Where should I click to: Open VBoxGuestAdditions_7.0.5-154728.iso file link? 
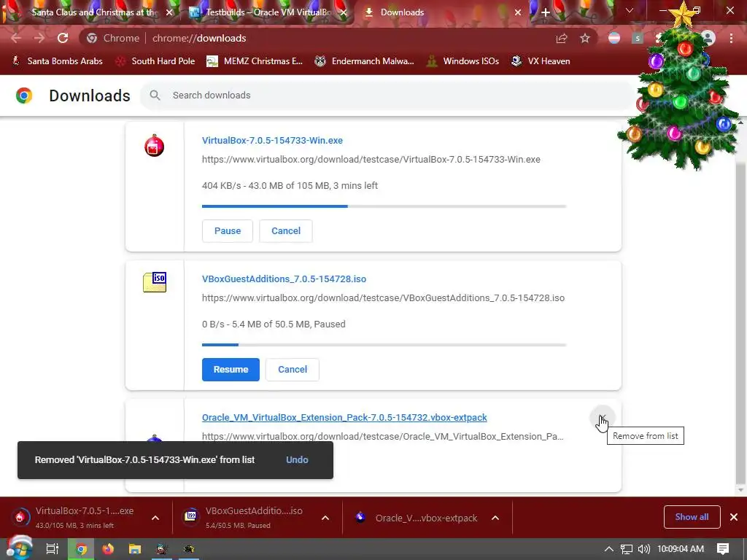pos(284,279)
